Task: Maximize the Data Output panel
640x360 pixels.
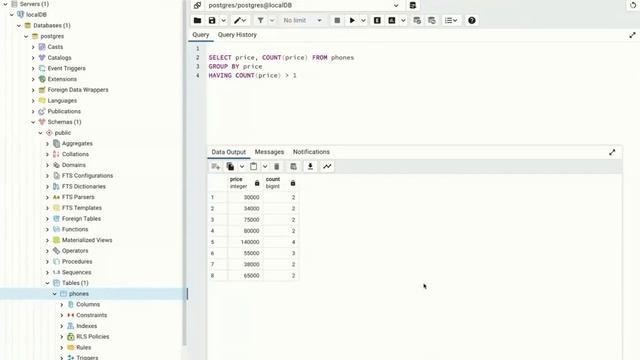Action: click(612, 152)
